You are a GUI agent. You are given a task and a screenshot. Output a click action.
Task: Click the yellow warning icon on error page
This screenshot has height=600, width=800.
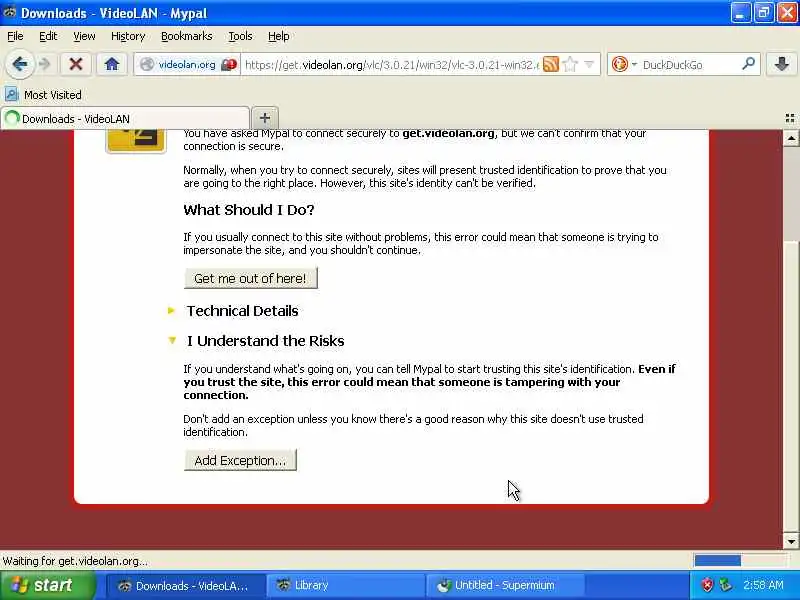(x=136, y=140)
